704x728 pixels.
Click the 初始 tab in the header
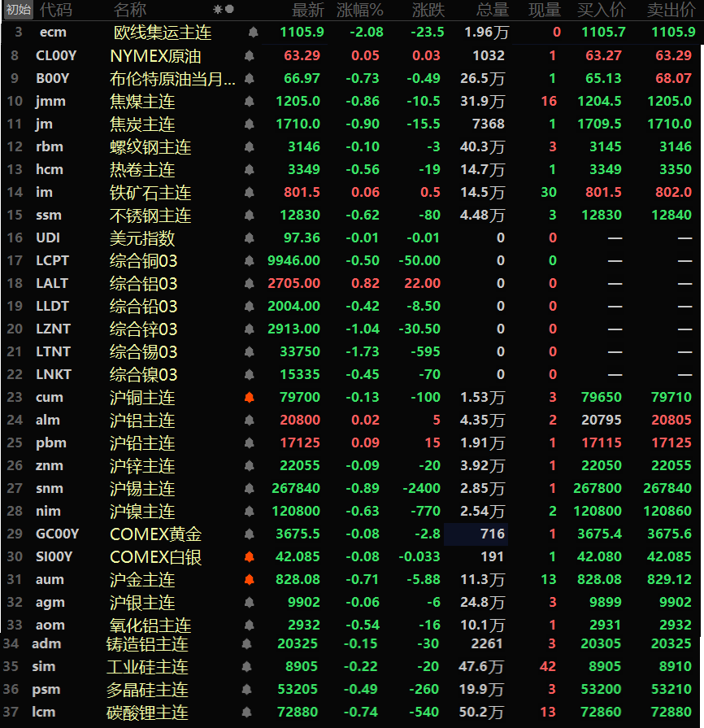pos(17,10)
